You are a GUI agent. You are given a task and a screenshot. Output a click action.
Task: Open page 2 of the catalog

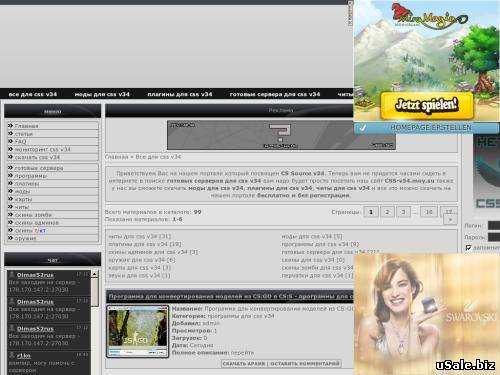387,212
